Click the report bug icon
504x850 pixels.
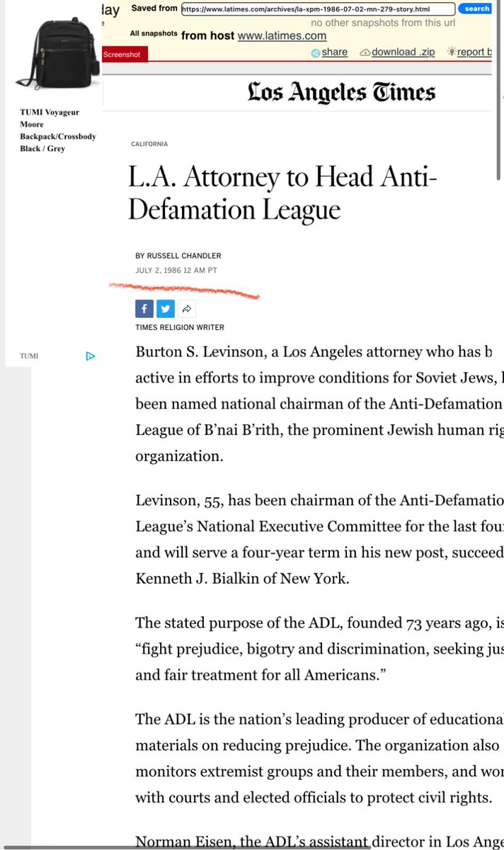click(450, 52)
